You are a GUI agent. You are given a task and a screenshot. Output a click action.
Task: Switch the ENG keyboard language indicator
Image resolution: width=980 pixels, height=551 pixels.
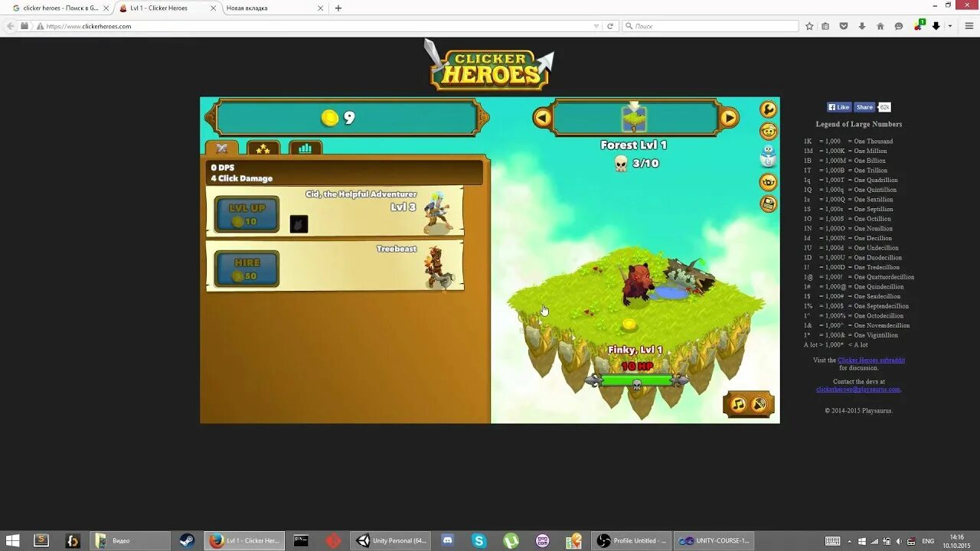(928, 541)
